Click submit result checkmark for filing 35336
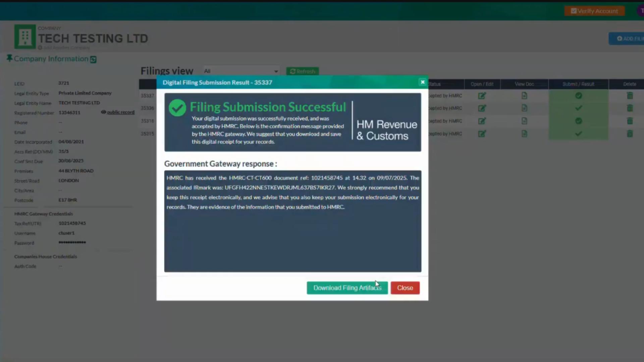644x362 pixels. coord(578,108)
